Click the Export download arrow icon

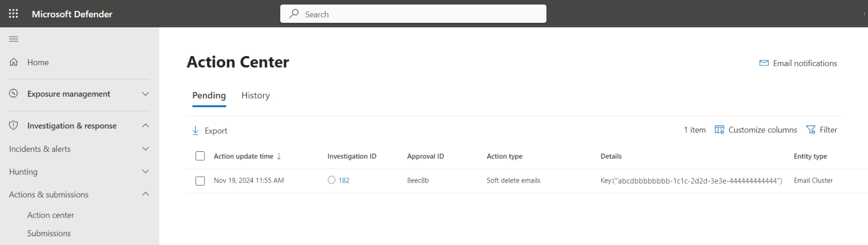pos(195,130)
